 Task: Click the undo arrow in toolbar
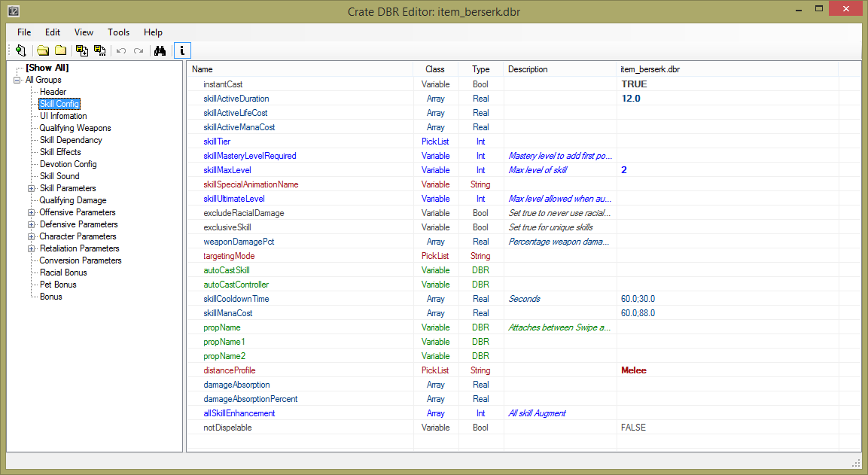[121, 50]
